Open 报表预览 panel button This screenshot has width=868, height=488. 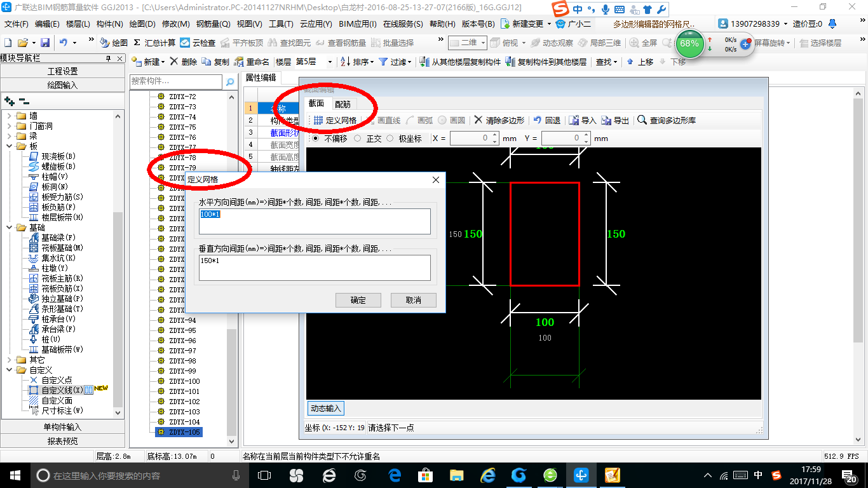pos(62,441)
